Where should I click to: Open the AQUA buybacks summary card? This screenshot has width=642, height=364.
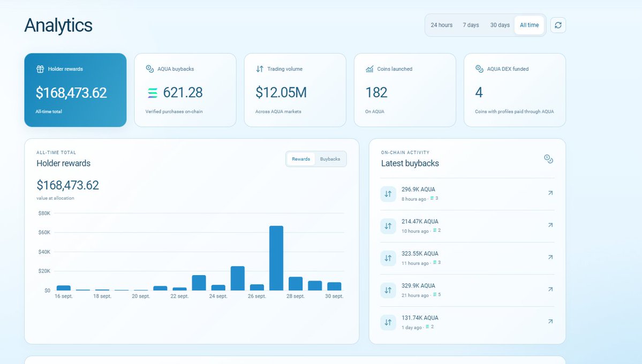[185, 90]
